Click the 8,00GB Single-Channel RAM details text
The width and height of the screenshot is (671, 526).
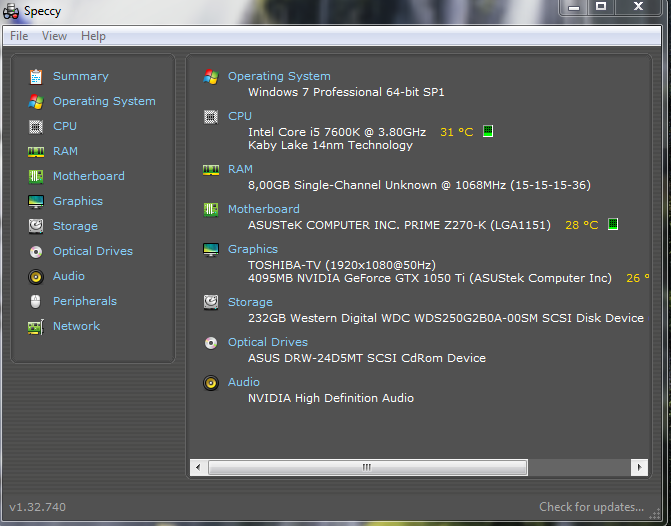pyautogui.click(x=419, y=185)
